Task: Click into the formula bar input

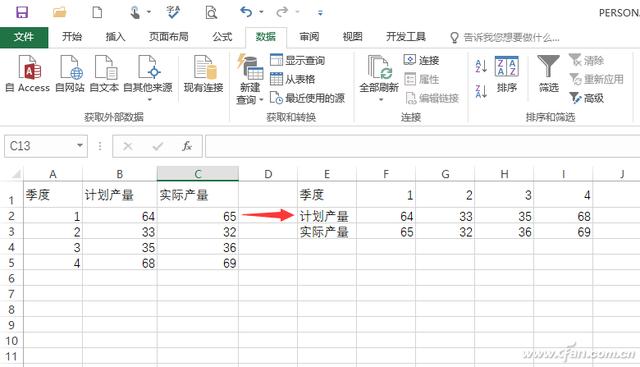Action: [x=422, y=146]
